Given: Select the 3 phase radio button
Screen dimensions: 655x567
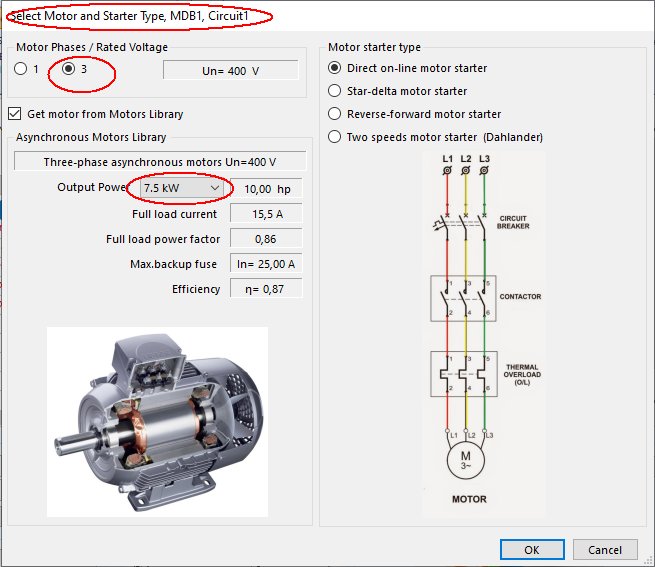Looking at the screenshot, I should [x=69, y=69].
